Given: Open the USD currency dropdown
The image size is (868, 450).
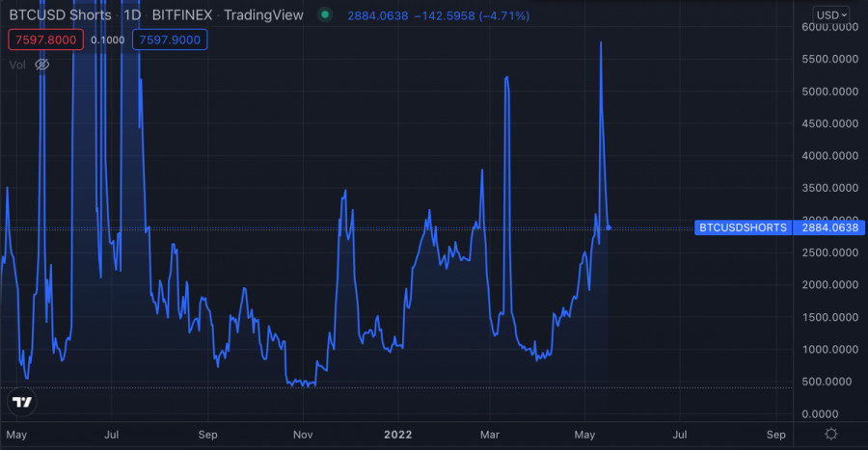Looking at the screenshot, I should [831, 14].
